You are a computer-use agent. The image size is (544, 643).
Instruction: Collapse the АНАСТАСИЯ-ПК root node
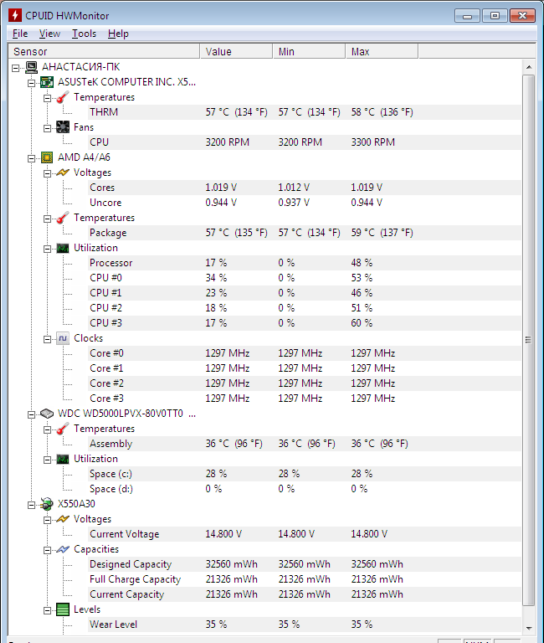point(16,68)
